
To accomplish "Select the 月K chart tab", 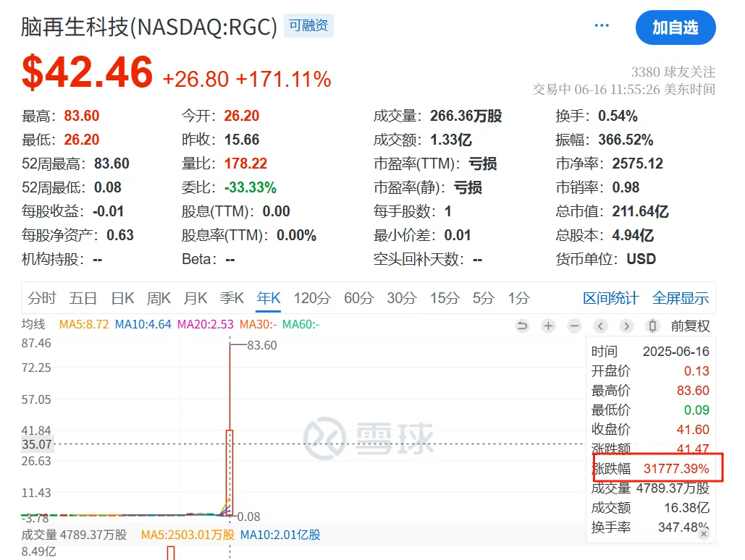I will tap(195, 298).
